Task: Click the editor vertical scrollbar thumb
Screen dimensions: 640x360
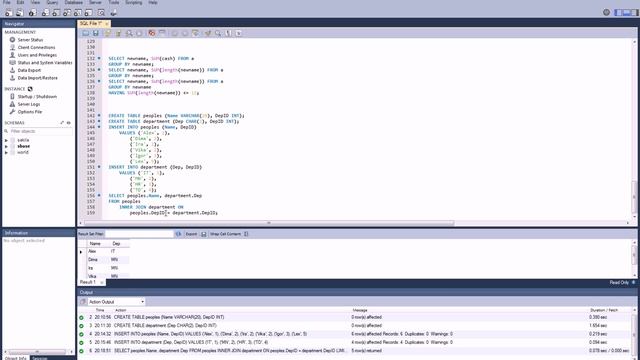Action: [x=634, y=197]
